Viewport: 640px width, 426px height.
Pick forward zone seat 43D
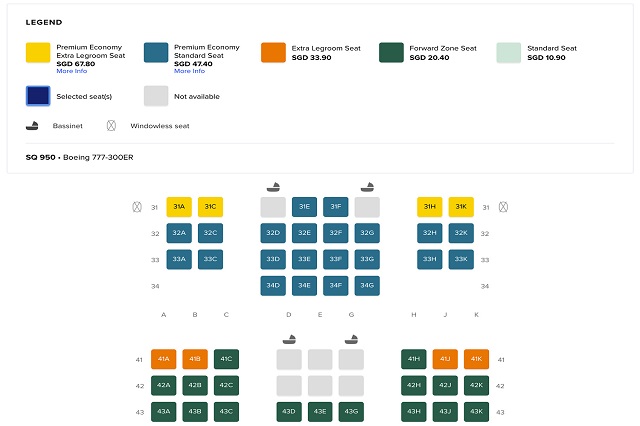point(289,411)
